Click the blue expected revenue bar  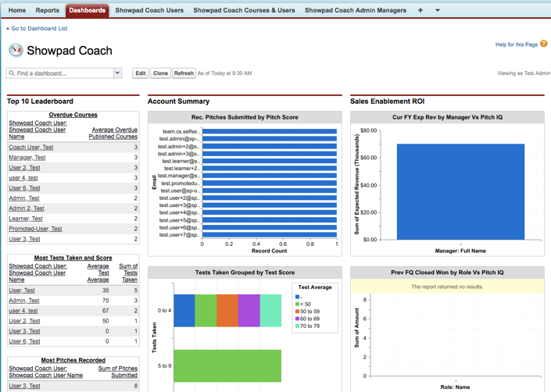pyautogui.click(x=460, y=192)
